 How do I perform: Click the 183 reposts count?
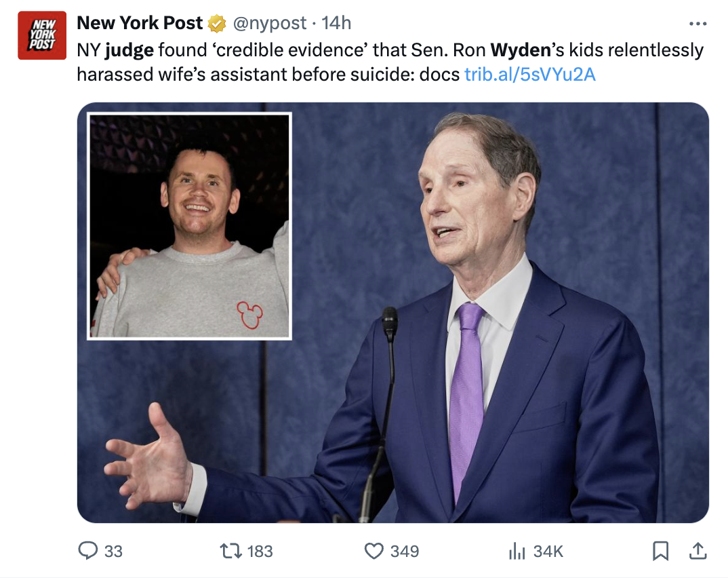coord(260,552)
